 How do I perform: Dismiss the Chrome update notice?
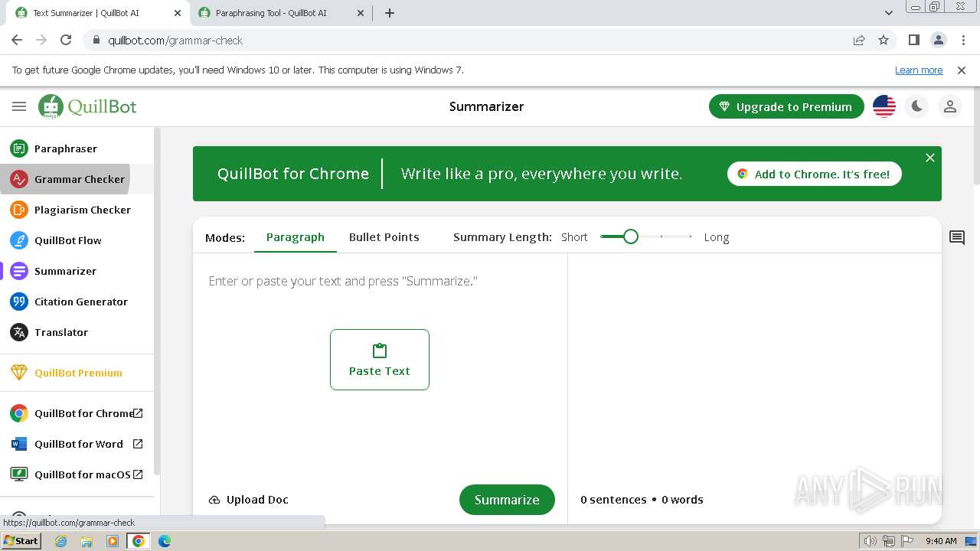click(962, 70)
